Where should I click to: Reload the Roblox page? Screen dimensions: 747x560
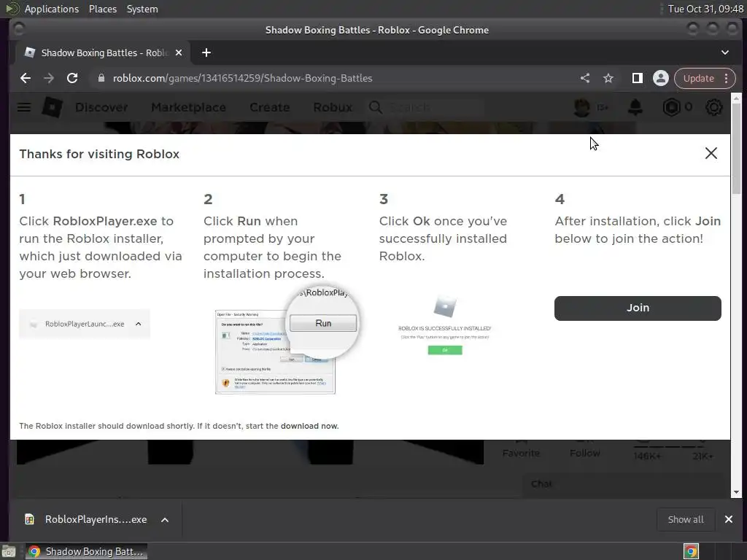[x=72, y=78]
